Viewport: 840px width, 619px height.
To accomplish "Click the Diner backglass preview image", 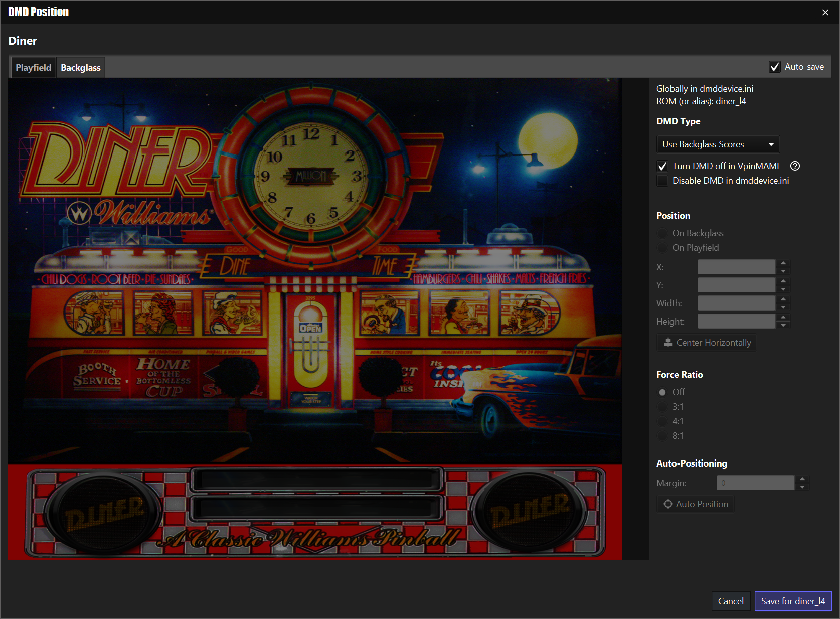I will pos(315,319).
